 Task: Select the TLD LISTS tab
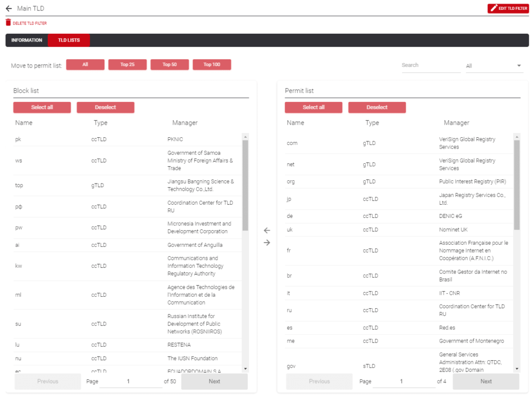coord(69,40)
